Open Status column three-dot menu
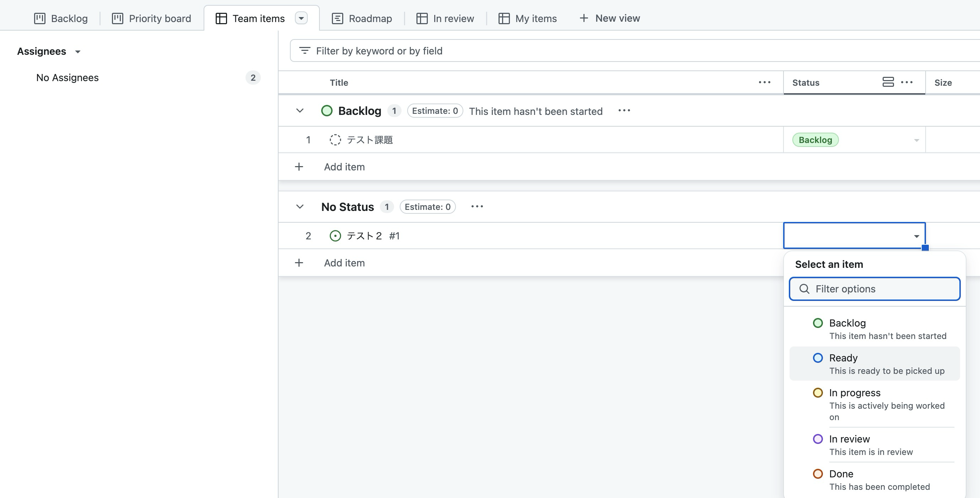 pyautogui.click(x=907, y=82)
